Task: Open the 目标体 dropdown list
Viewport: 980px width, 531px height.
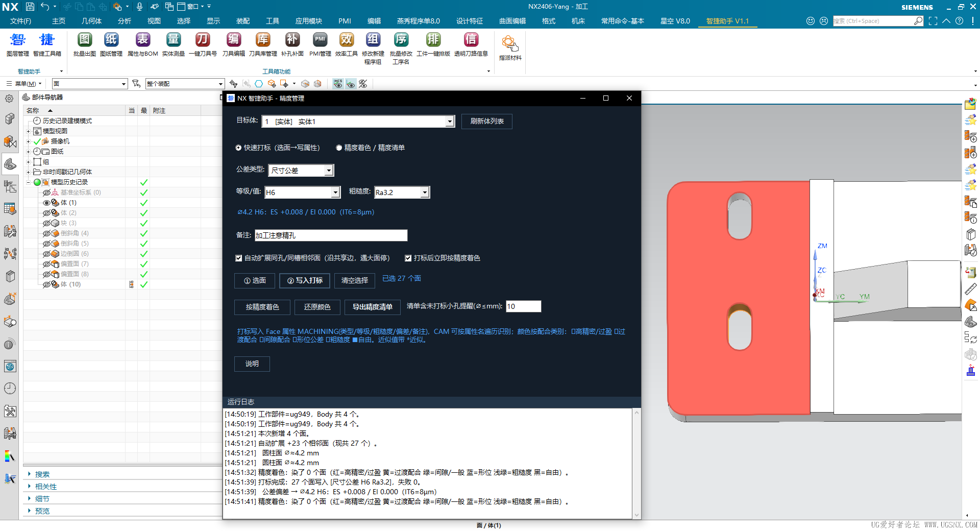Action: tap(449, 122)
